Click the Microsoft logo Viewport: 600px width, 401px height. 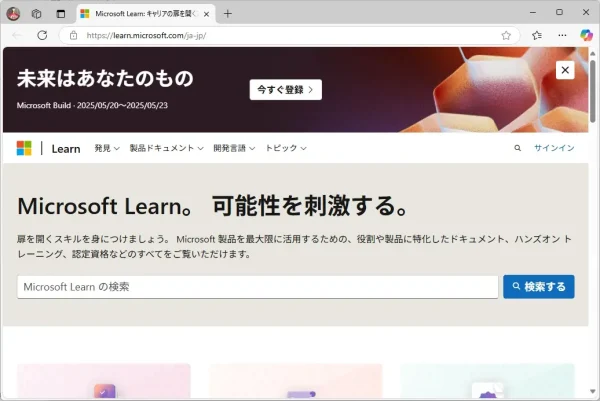tap(24, 148)
